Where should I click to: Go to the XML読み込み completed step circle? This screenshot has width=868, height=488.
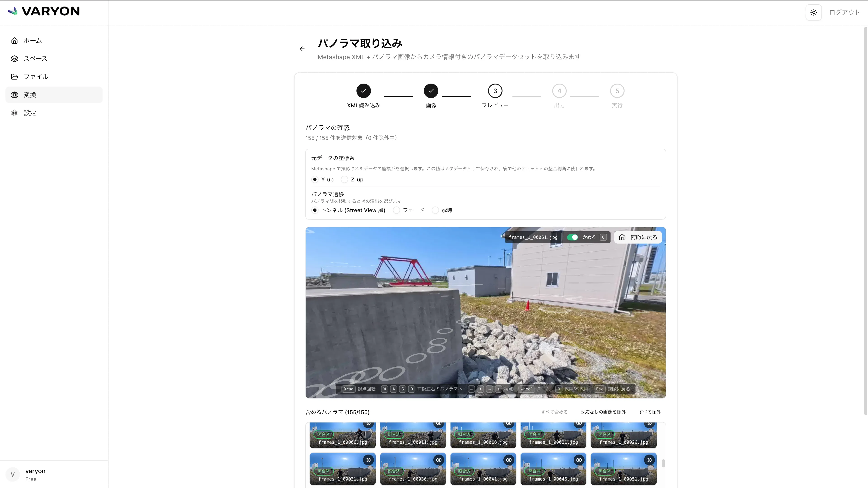click(363, 91)
